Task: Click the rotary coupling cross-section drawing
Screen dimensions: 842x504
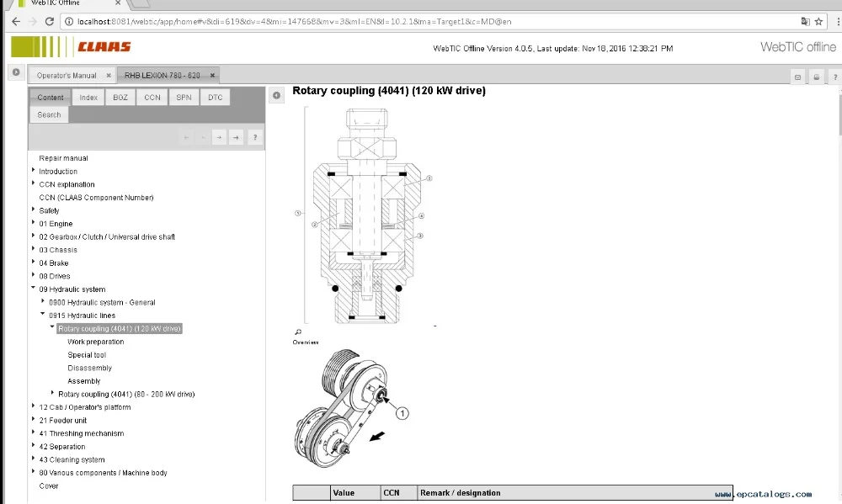Action: pos(365,215)
